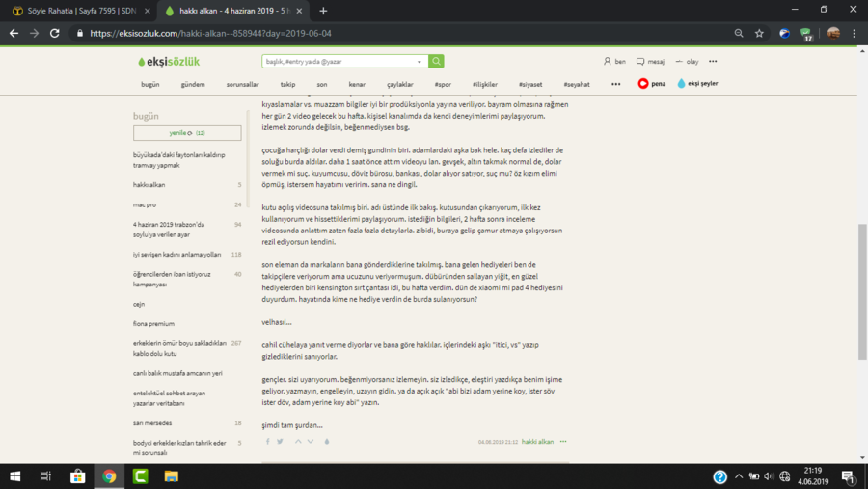
Task: Open the çaylaklar nav item
Action: point(400,84)
